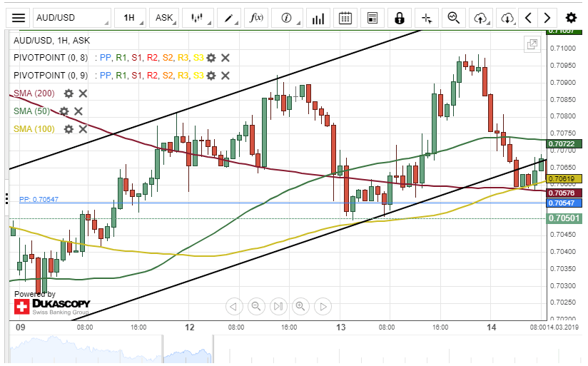588x366 pixels.
Task: Open the candlestick chart type menu
Action: [x=198, y=18]
